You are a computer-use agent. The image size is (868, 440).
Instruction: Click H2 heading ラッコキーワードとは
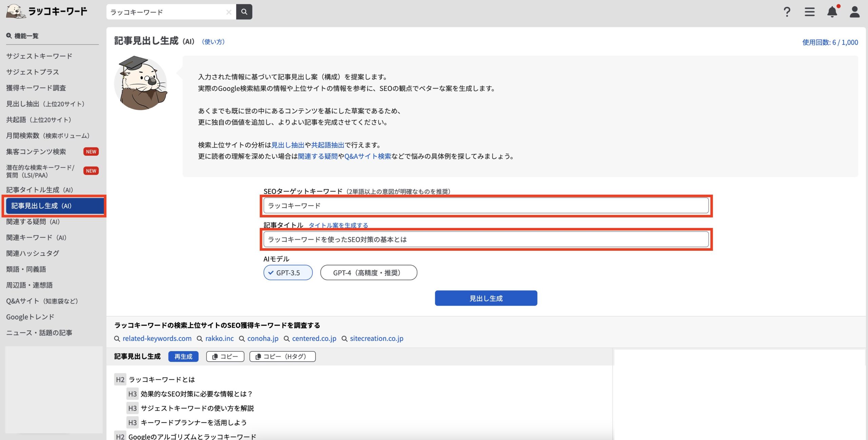(x=162, y=380)
